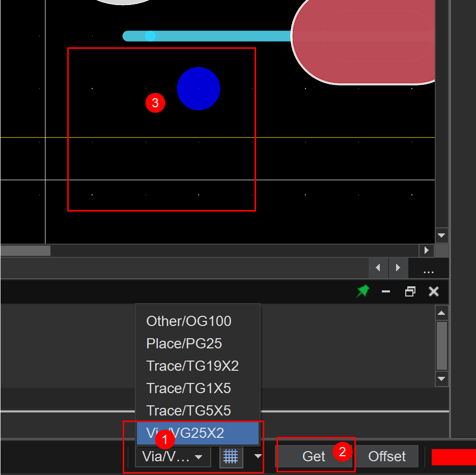
Task: Open the ellipsis overflow tab menu
Action: pyautogui.click(x=428, y=270)
